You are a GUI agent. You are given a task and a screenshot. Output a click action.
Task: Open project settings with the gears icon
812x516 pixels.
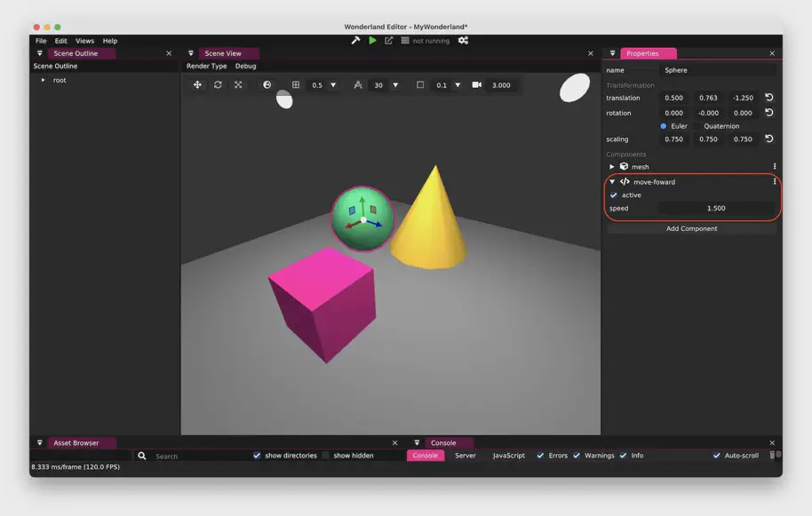coord(463,40)
